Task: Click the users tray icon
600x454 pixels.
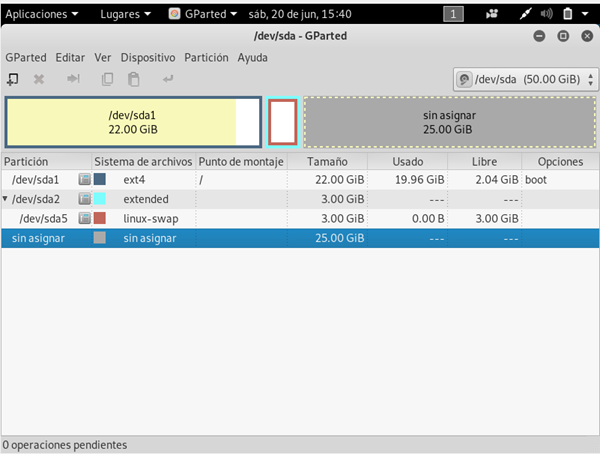Action: pyautogui.click(x=492, y=14)
